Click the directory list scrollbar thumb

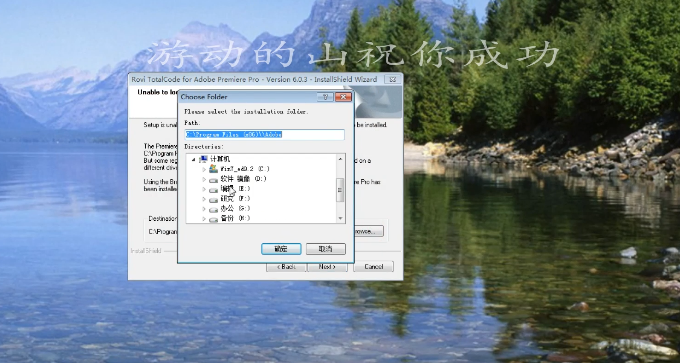point(340,190)
